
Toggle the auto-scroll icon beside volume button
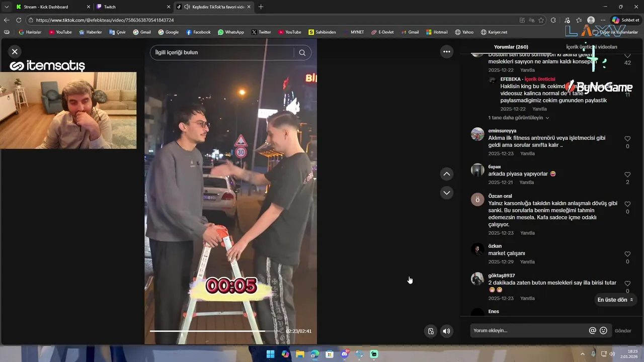(431, 331)
